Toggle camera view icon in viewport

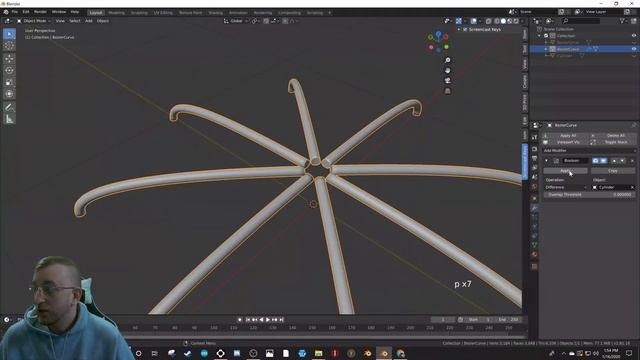tap(448, 80)
